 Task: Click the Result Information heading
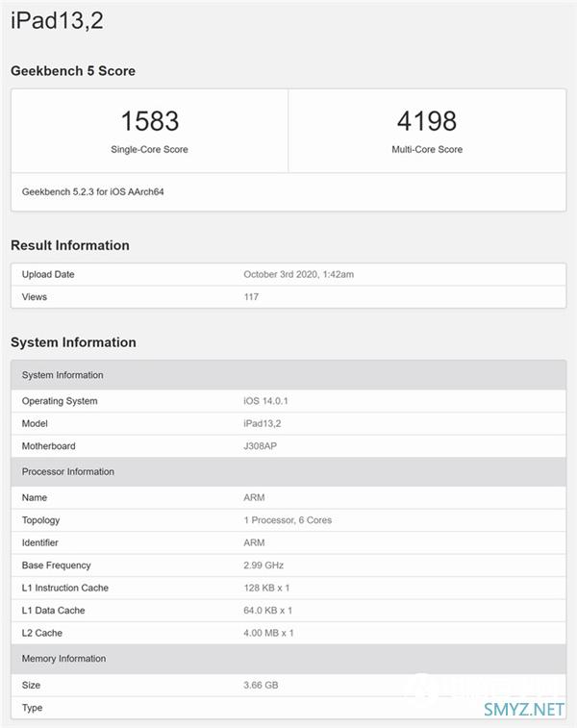pos(70,245)
